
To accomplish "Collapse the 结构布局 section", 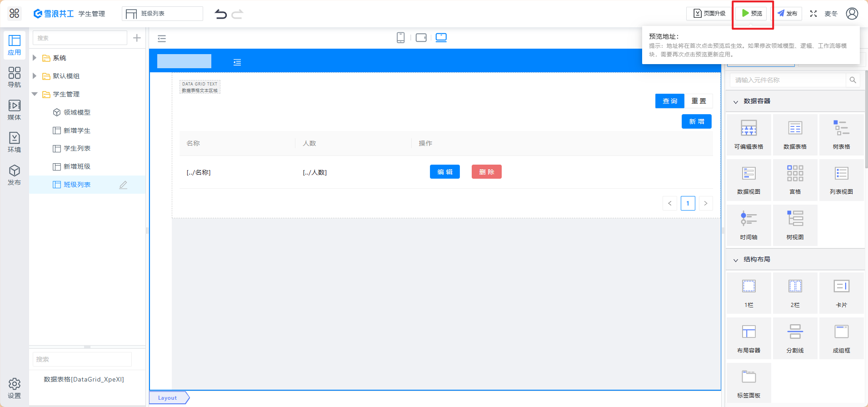I will [736, 260].
